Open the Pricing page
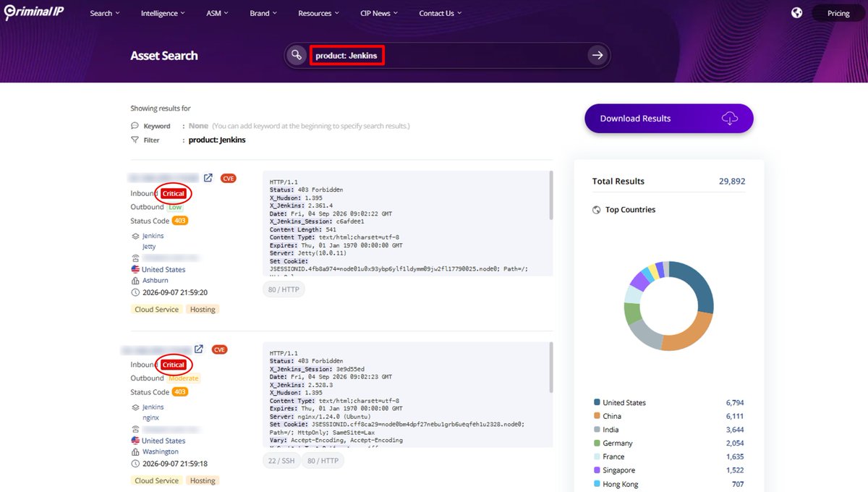This screenshot has width=868, height=492. pos(838,13)
